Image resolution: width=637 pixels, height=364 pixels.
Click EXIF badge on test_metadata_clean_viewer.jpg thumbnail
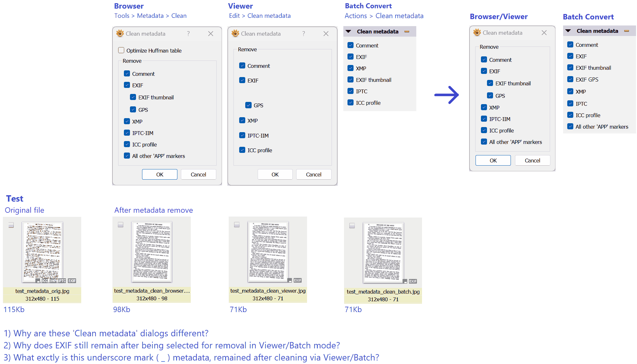click(297, 280)
